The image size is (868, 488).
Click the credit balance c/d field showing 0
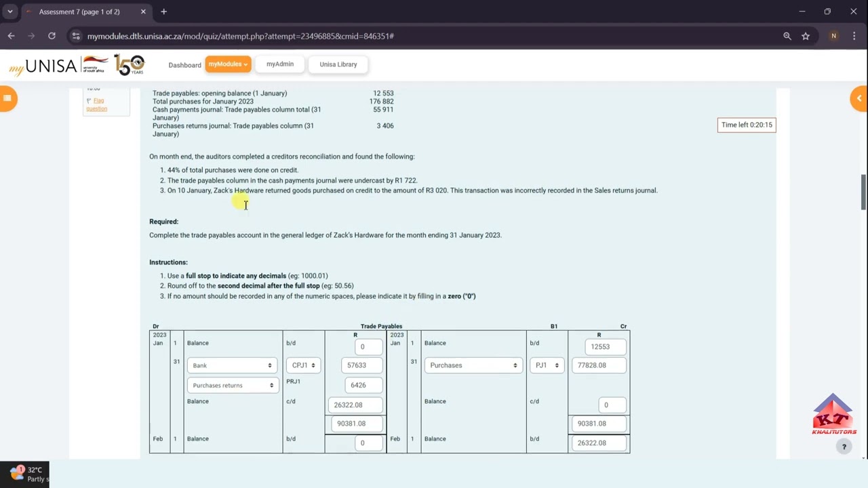pos(612,405)
